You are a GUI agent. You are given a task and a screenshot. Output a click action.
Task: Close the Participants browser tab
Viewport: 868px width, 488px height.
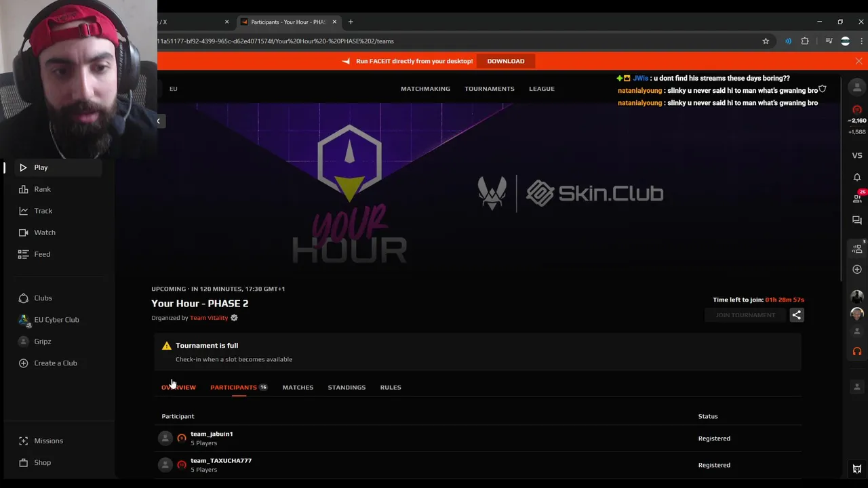pyautogui.click(x=334, y=22)
